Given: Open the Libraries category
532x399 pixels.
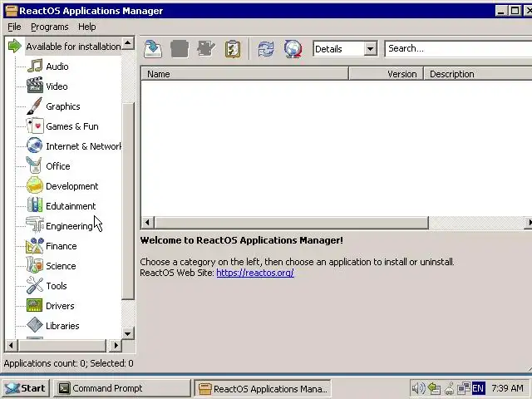Looking at the screenshot, I should pyautogui.click(x=62, y=326).
